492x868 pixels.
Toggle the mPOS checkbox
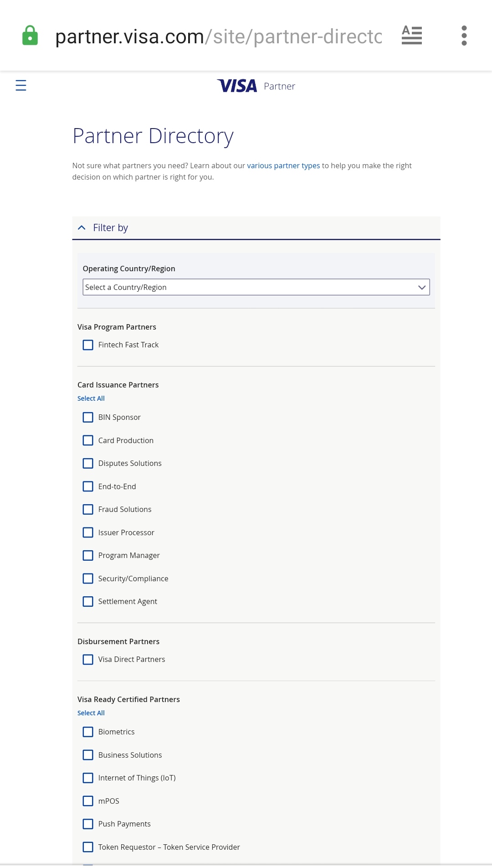point(88,801)
